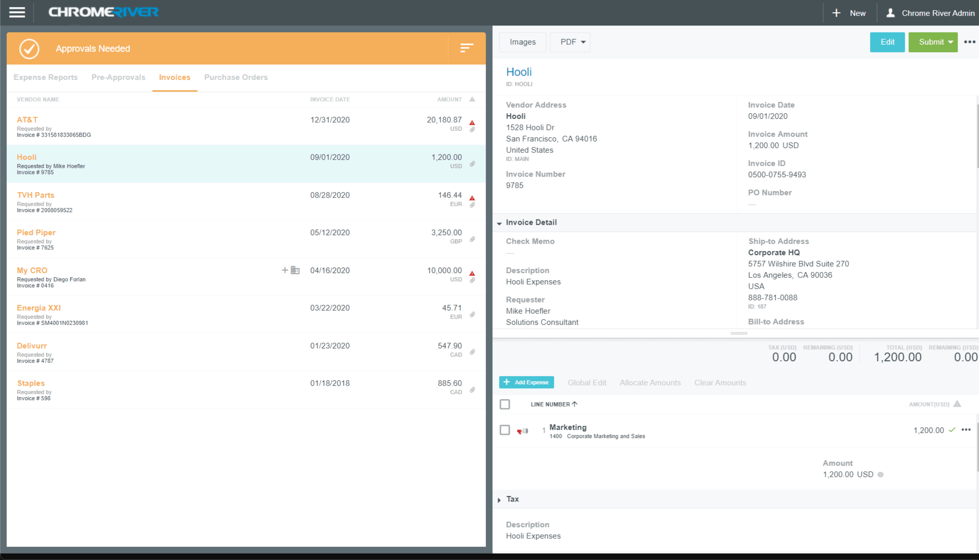
Task: Click the paperclip on My CRO row
Action: 472,280
